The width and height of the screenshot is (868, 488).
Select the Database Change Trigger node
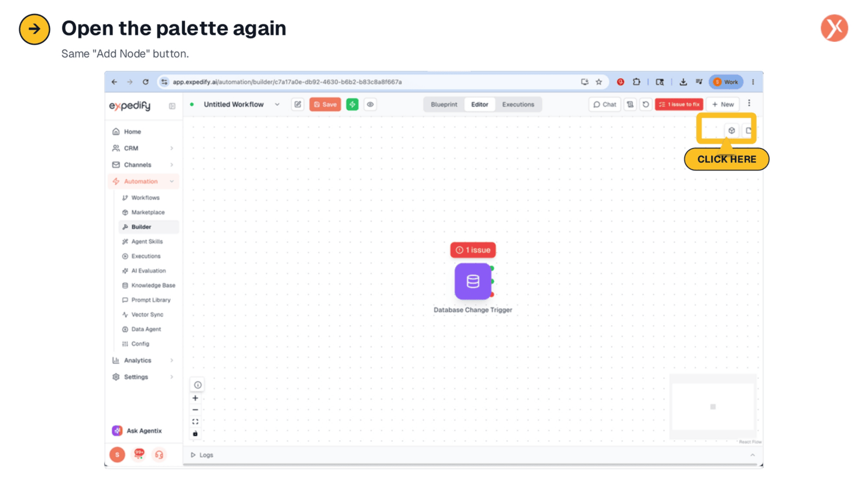pos(473,281)
